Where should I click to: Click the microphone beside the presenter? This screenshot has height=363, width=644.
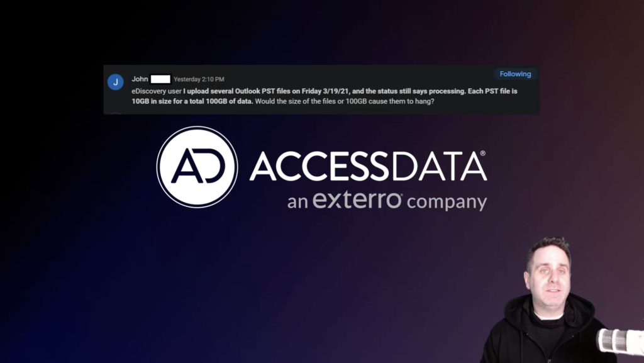click(619, 340)
